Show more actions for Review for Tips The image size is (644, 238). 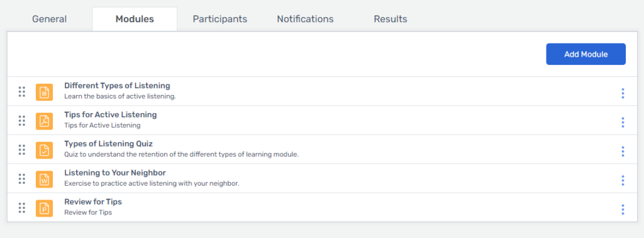623,210
